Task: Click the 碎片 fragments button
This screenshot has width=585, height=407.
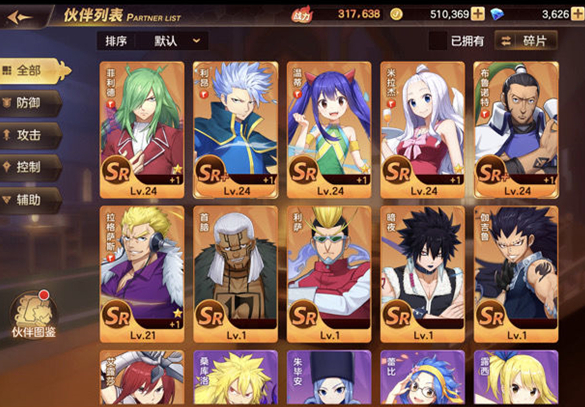Action: click(526, 41)
